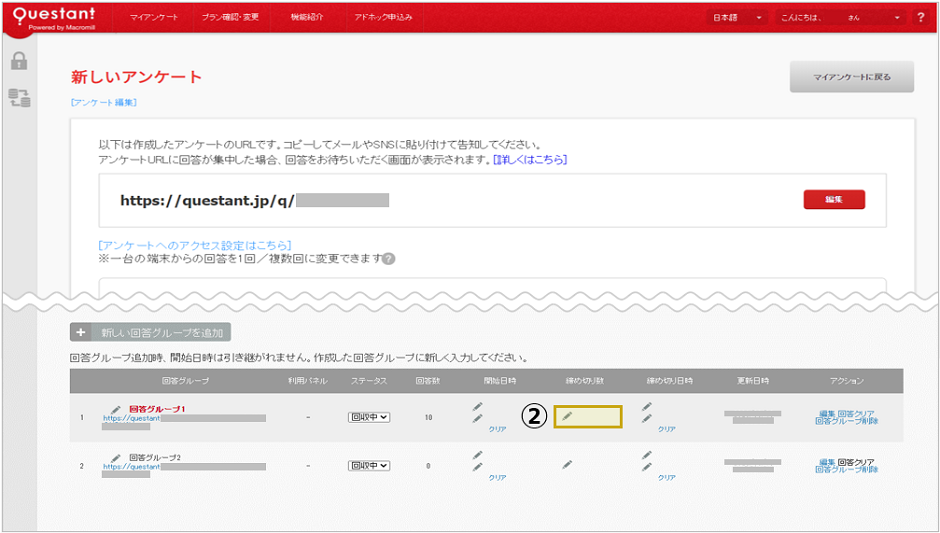Image resolution: width=940 pixels, height=533 pixels.
Task: Click the 開始日時 column header
Action: point(500,381)
